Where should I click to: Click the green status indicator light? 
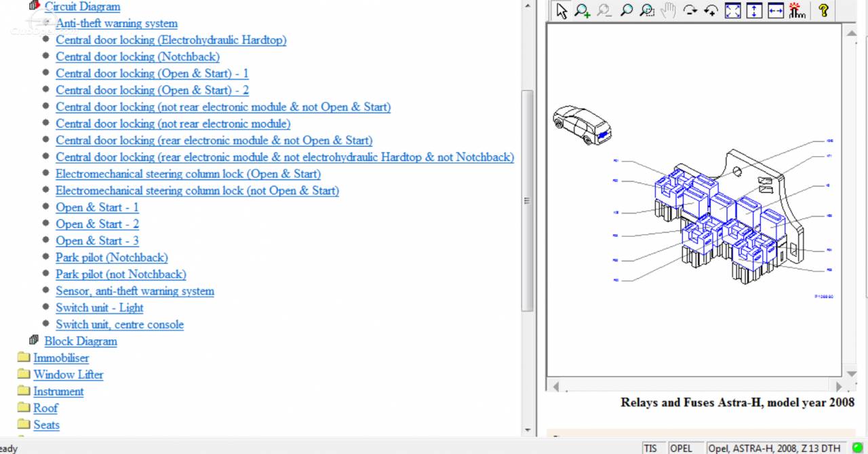[x=857, y=448]
